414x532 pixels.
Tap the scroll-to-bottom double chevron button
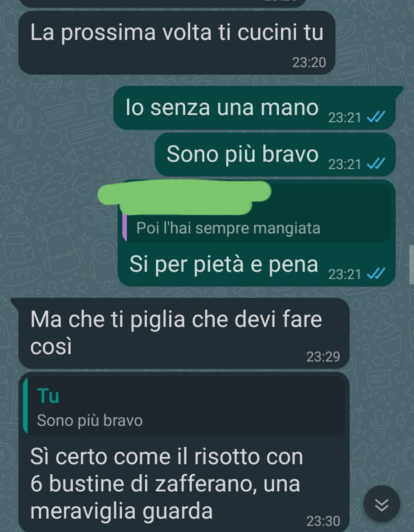point(382,505)
